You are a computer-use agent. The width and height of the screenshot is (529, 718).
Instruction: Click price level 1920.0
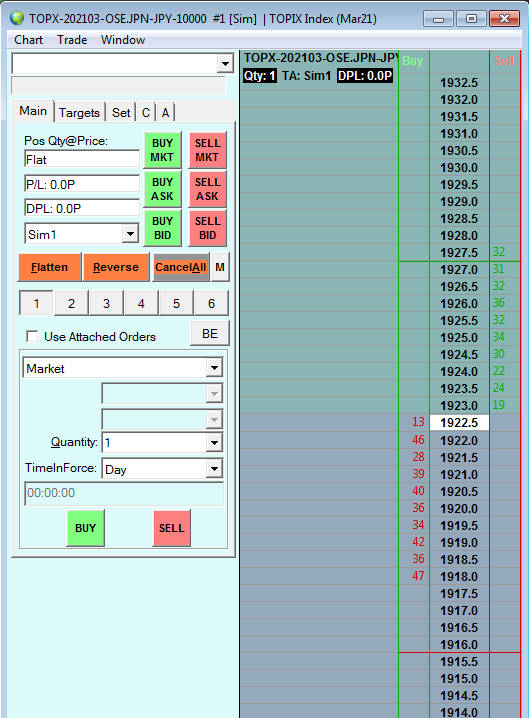[459, 508]
